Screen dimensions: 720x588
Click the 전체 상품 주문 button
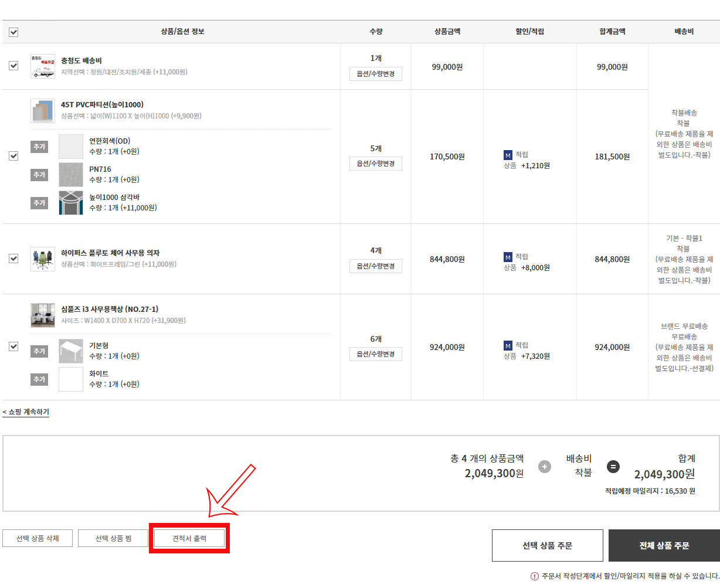(664, 545)
